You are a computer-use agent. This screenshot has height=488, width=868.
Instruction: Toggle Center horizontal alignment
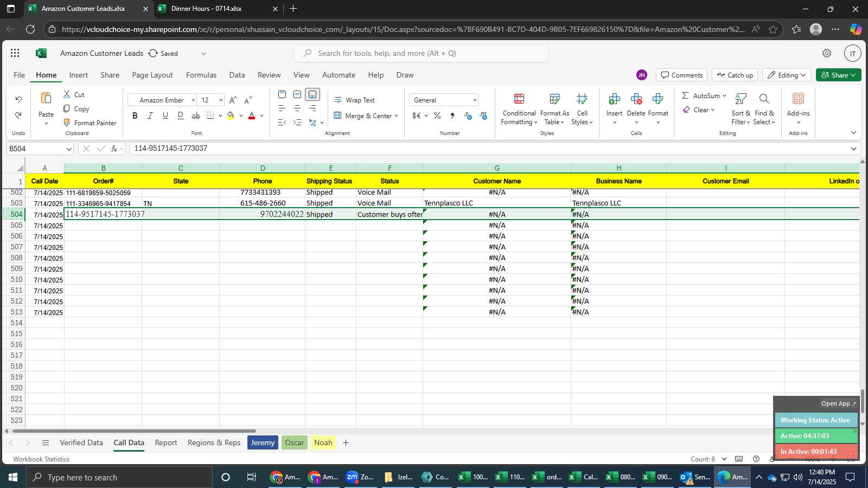(297, 108)
